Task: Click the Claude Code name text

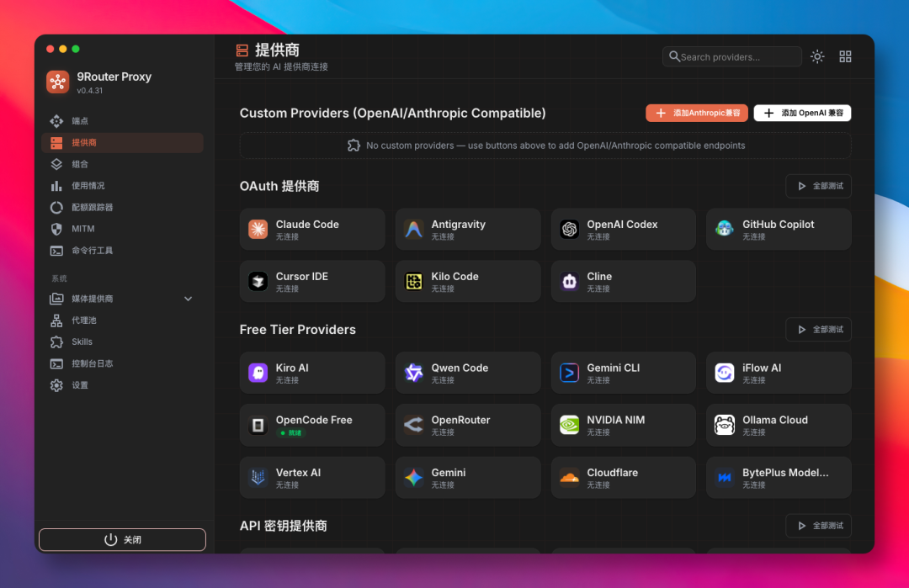Action: coord(307,225)
